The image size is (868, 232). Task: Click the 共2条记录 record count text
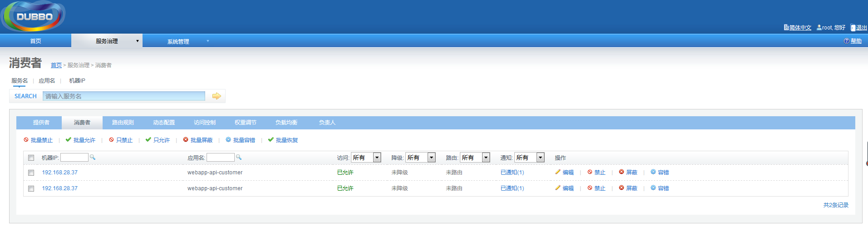click(836, 205)
